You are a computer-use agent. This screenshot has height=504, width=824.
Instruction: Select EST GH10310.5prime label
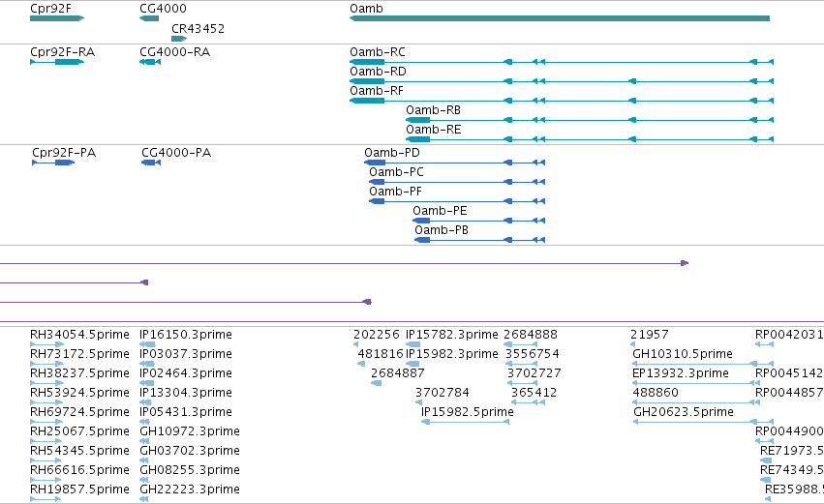click(x=683, y=354)
